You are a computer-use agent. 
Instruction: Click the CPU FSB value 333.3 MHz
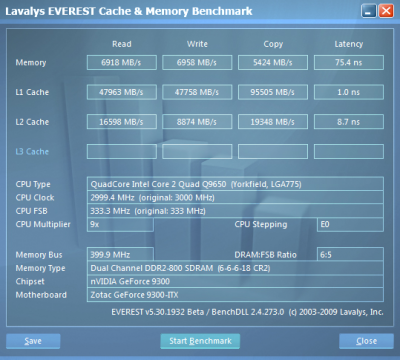pos(235,211)
